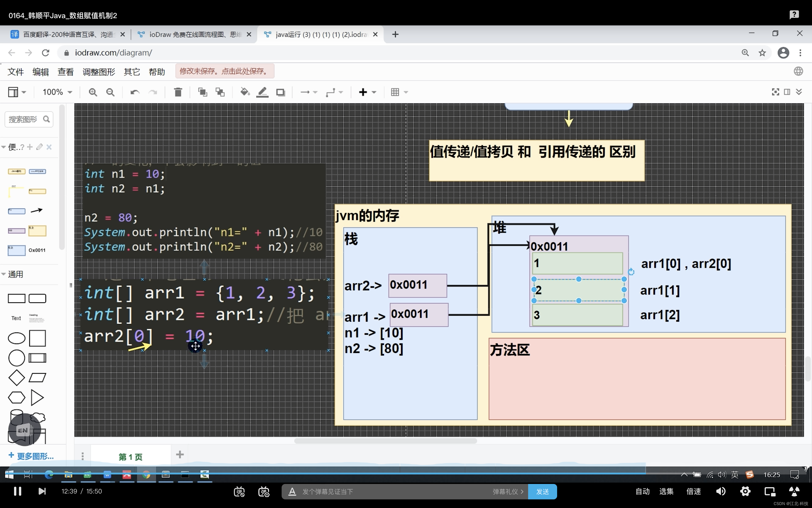Delete selected shape with trash icon
Viewport: 812px width, 508px height.
(178, 92)
